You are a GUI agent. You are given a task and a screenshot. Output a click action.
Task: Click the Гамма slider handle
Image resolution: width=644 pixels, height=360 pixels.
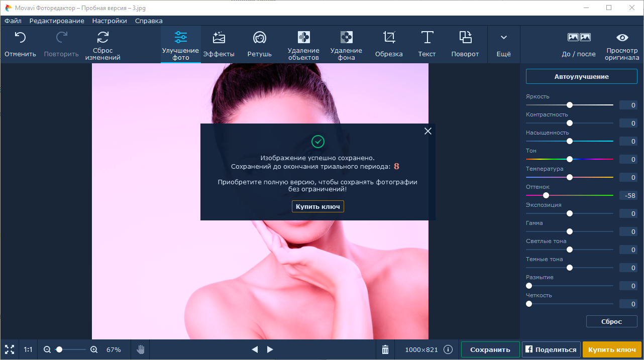tap(570, 231)
